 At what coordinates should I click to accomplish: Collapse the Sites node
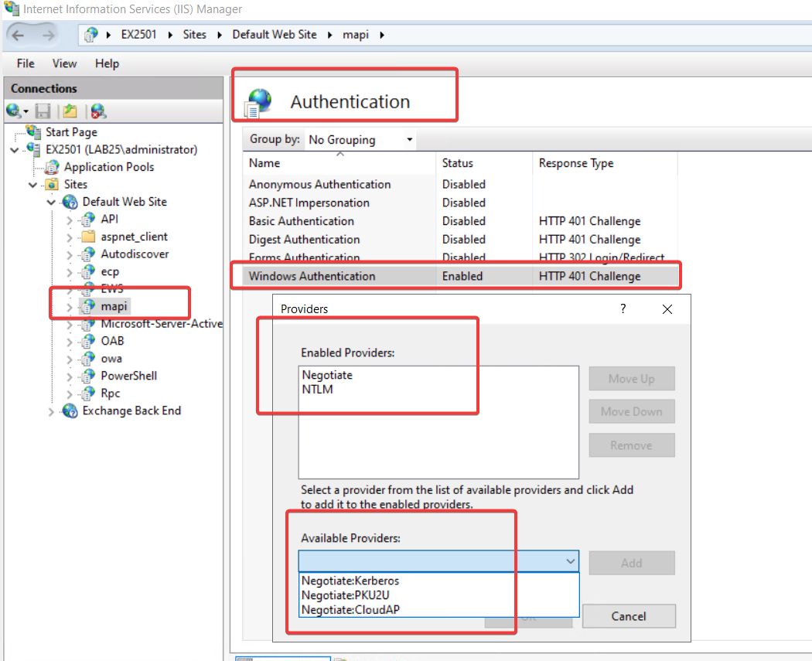point(32,185)
